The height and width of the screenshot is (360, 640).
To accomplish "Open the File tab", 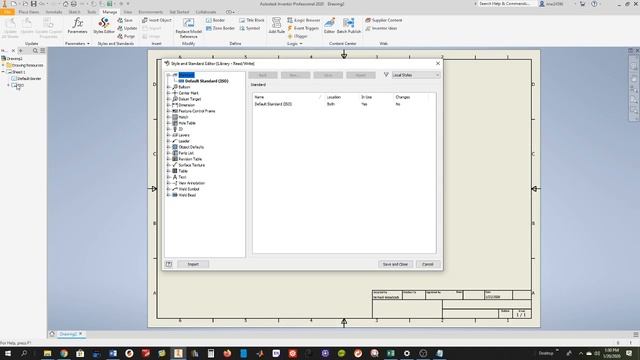I will 7,12.
